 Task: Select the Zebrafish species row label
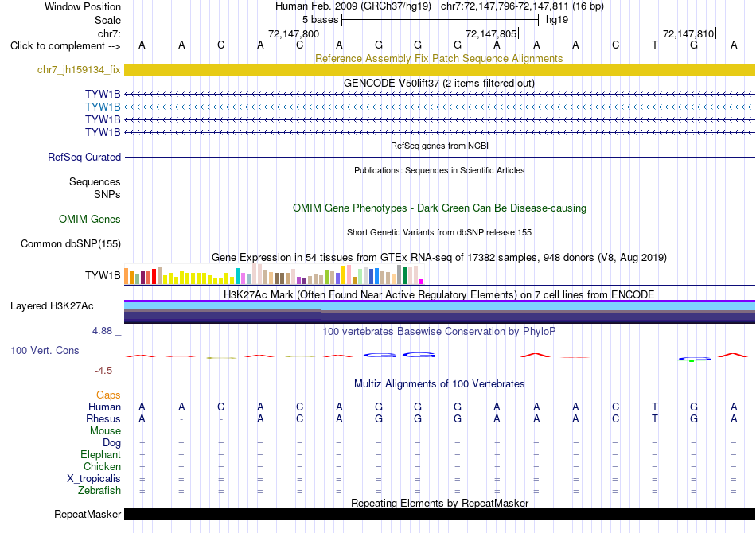tap(99, 491)
